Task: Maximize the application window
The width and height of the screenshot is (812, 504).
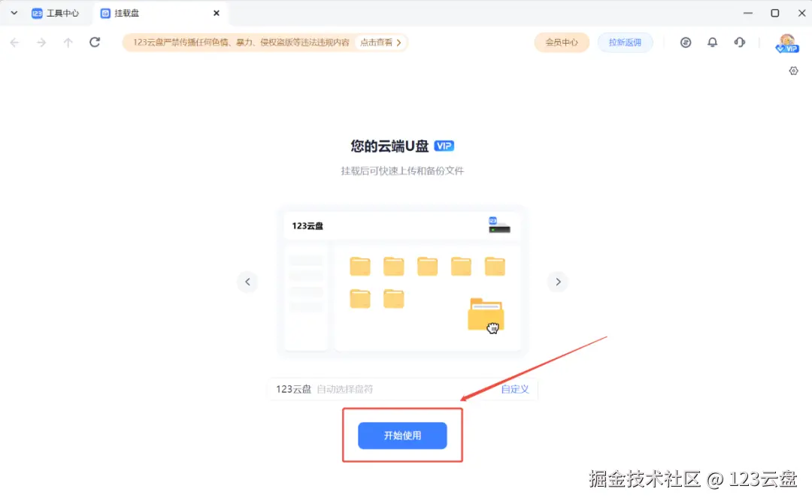Action: click(774, 13)
